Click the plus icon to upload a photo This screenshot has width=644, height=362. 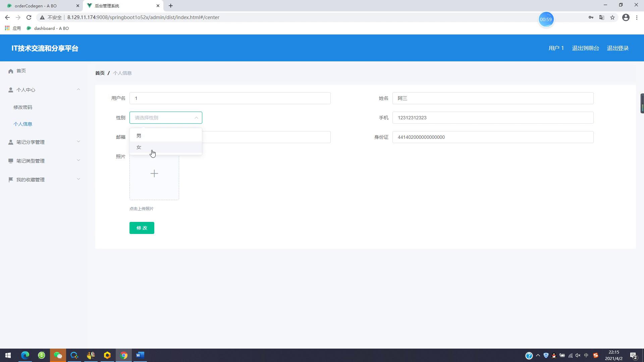pos(154,174)
